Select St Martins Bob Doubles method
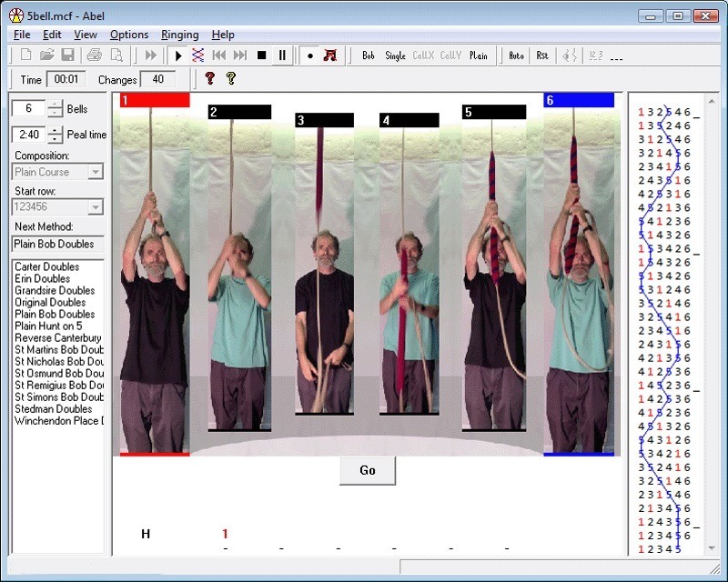This screenshot has height=582, width=728. point(58,349)
